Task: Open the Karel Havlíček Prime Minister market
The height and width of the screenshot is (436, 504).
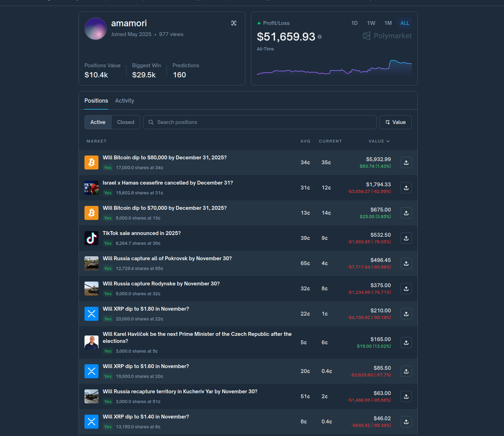Action: coord(197,338)
